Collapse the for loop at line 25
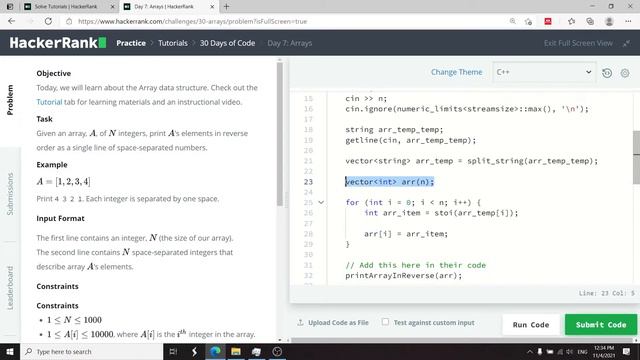 click(321, 202)
